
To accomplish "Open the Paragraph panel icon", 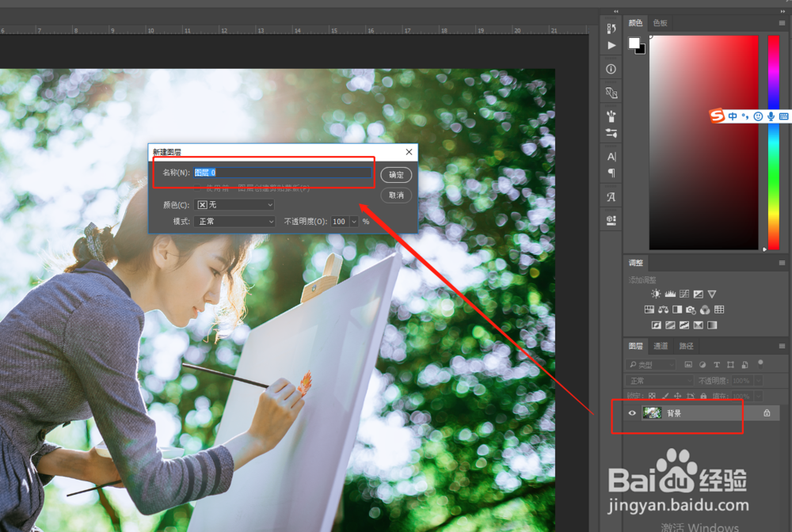I will [x=611, y=173].
